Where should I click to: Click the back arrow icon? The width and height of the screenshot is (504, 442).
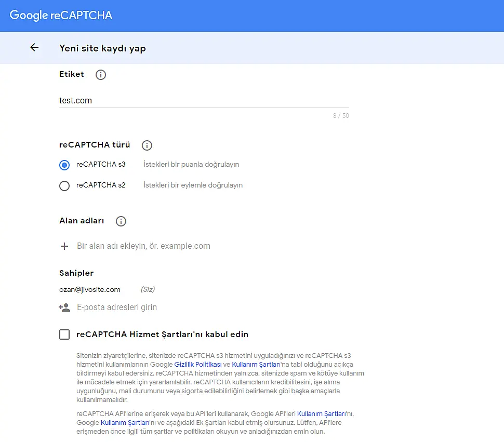coord(34,48)
